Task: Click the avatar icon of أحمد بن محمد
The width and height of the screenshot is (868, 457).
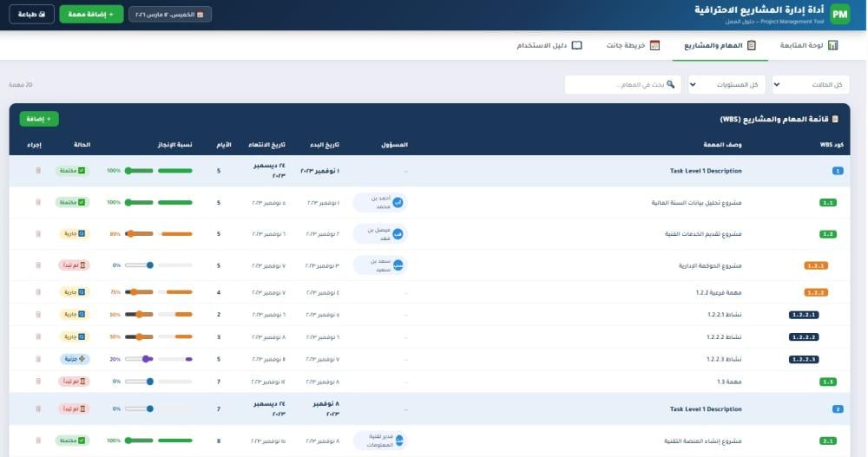Action: coord(398,202)
